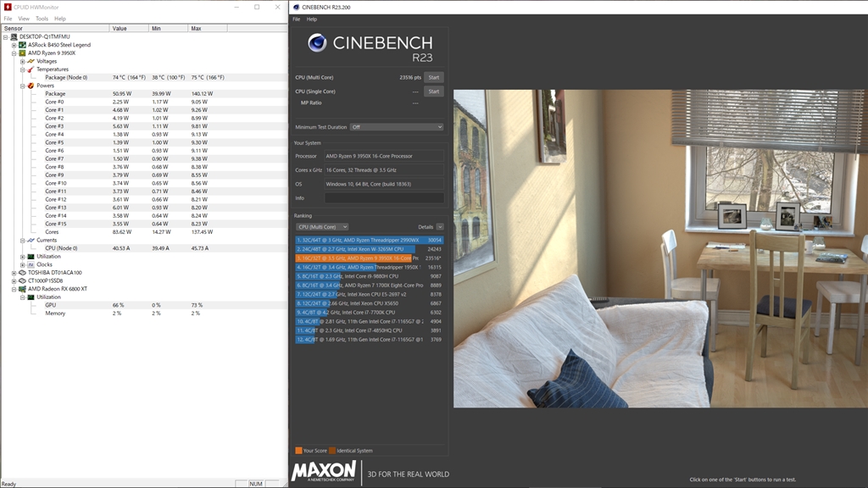Start the CPU Multi Core test
868x488 pixels.
click(433, 77)
